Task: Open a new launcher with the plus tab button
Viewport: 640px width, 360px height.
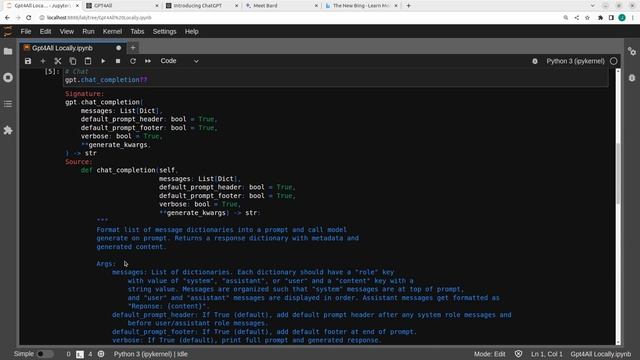Action: 133,48
